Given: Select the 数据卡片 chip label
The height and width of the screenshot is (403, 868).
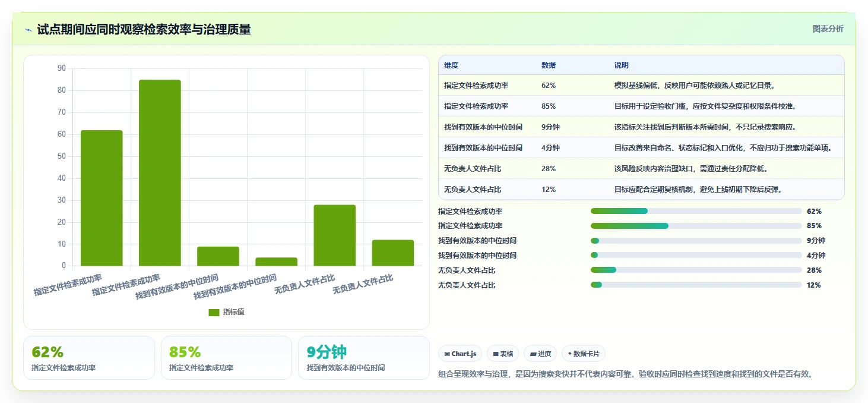Looking at the screenshot, I should point(587,354).
